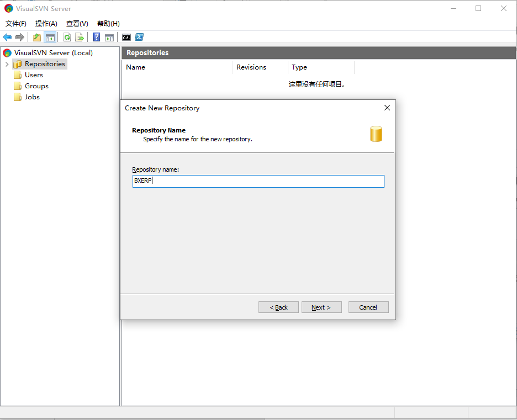Click the Groups folder icon

pyautogui.click(x=18, y=86)
